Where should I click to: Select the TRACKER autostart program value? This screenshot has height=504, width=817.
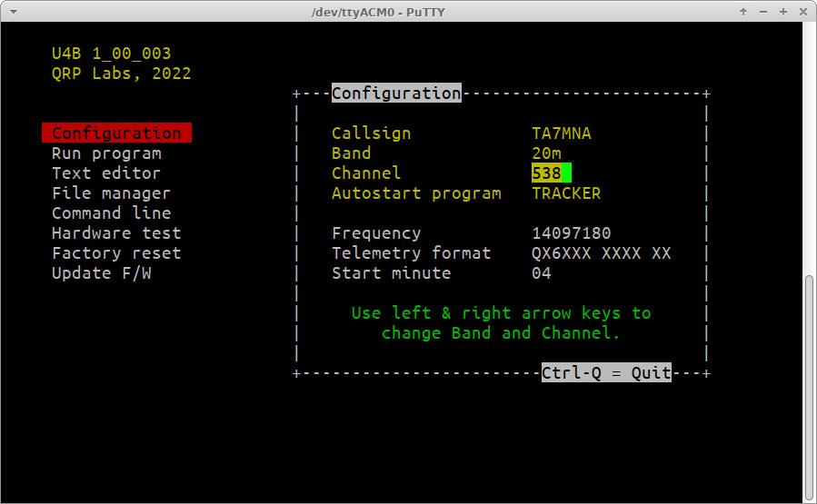point(565,193)
